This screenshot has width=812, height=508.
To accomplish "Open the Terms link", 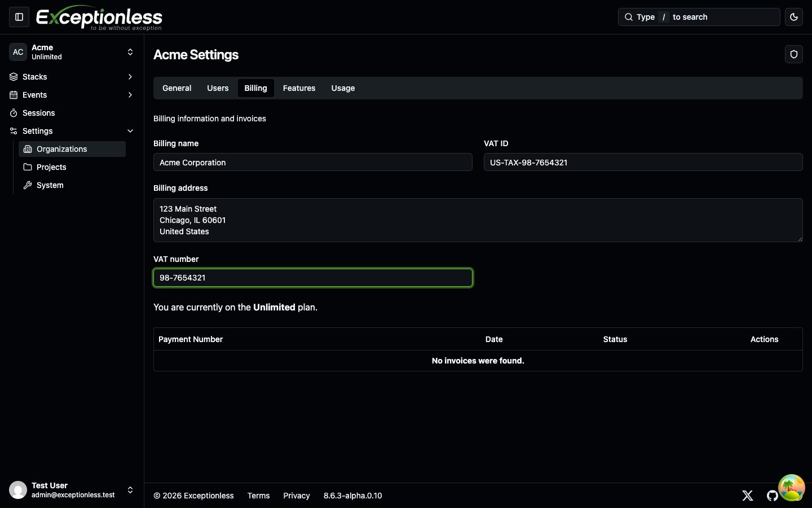I will (258, 496).
